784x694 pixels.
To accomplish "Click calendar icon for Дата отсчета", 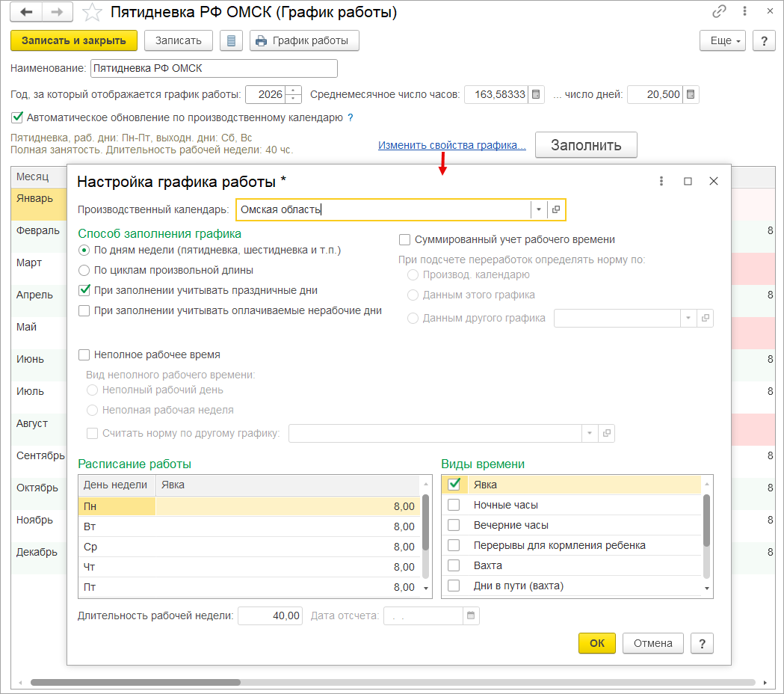I will (471, 616).
